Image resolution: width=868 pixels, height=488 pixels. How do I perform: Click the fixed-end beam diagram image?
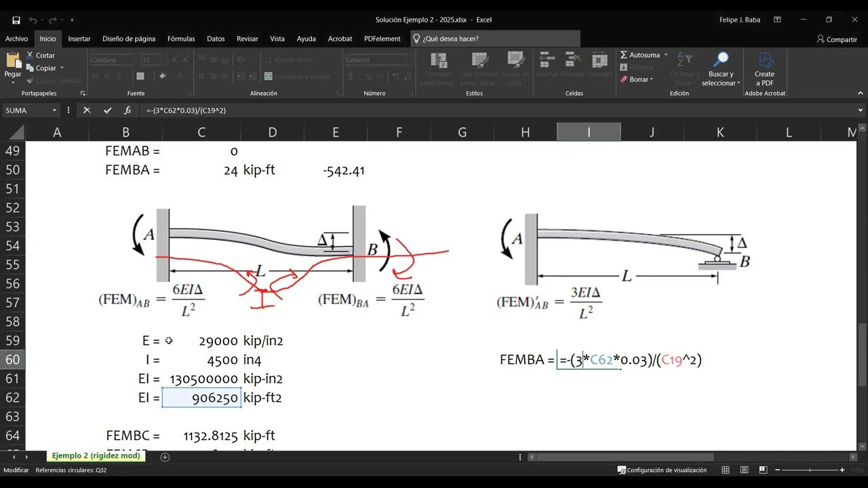(264, 262)
